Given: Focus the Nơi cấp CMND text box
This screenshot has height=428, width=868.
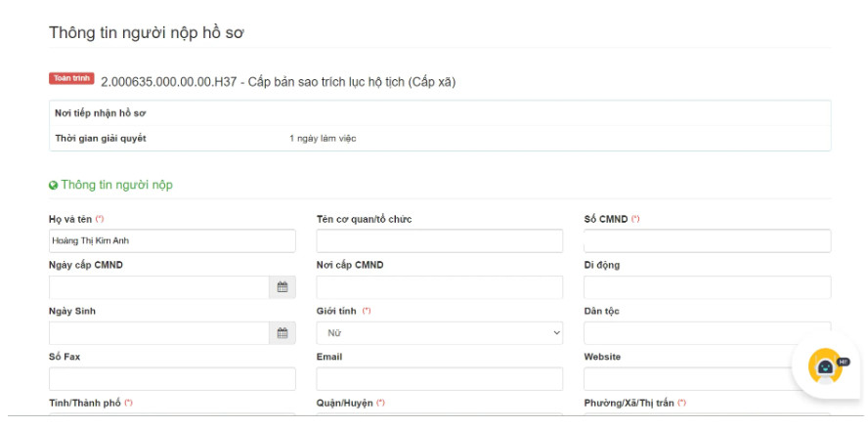Looking at the screenshot, I should pos(439,287).
